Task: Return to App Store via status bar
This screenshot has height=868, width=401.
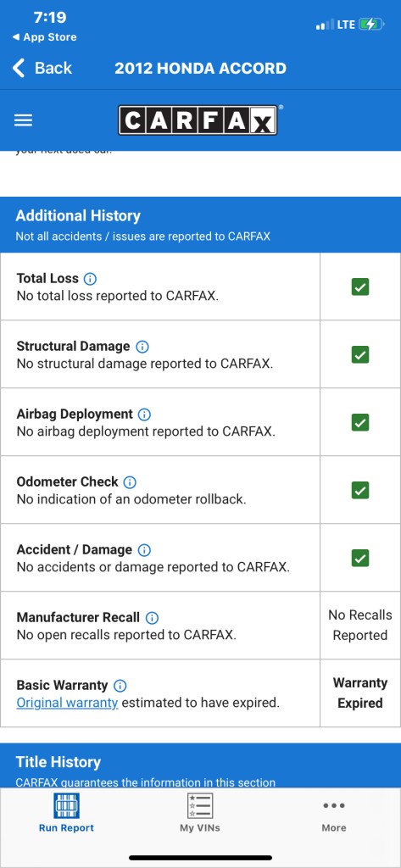Action: pos(44,37)
